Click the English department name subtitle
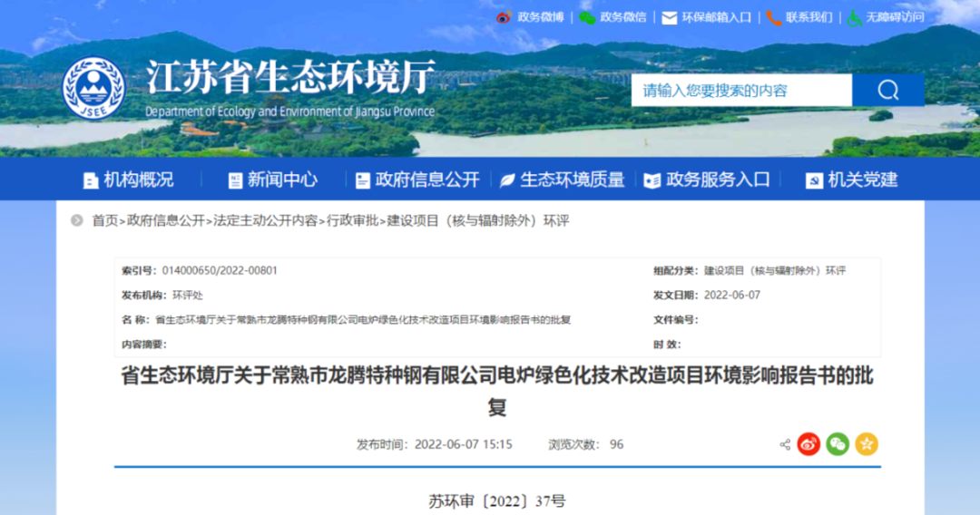Screen dimensions: 980x515 [290, 112]
